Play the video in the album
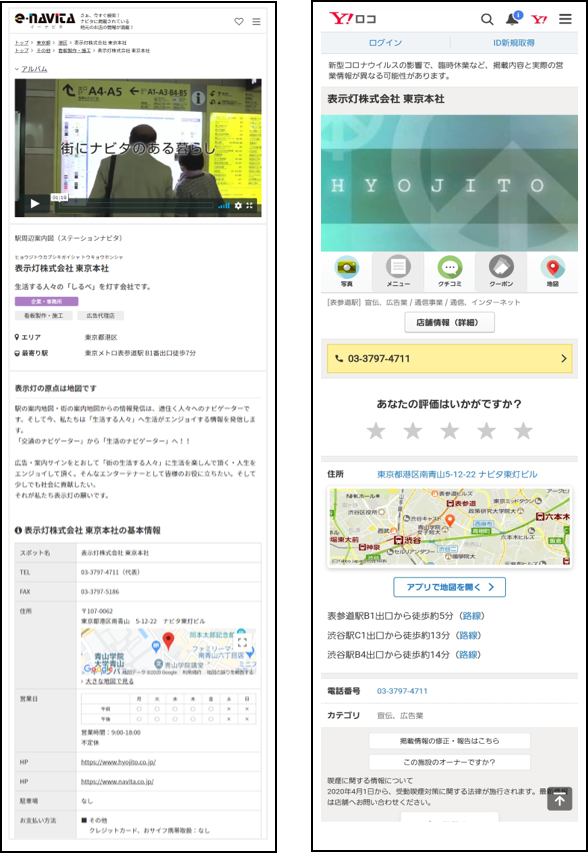Screen dimensions: 588x853 point(35,204)
